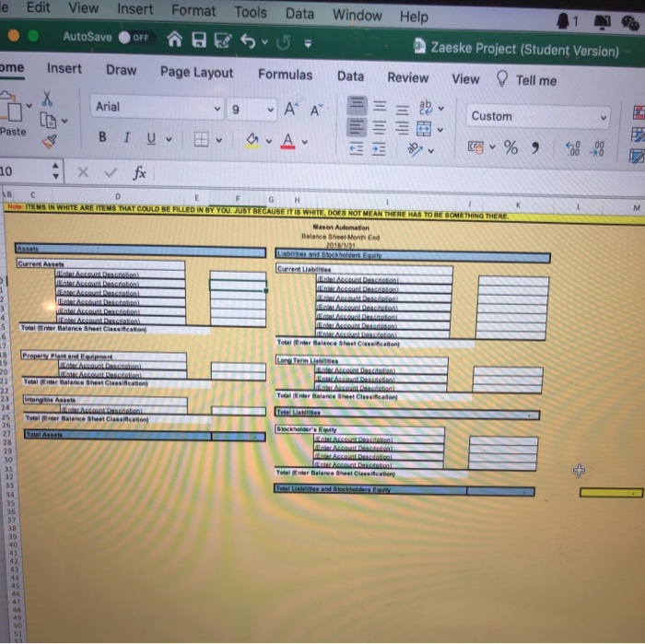Click the Merge & Center icon
The image size is (645, 644).
[424, 129]
